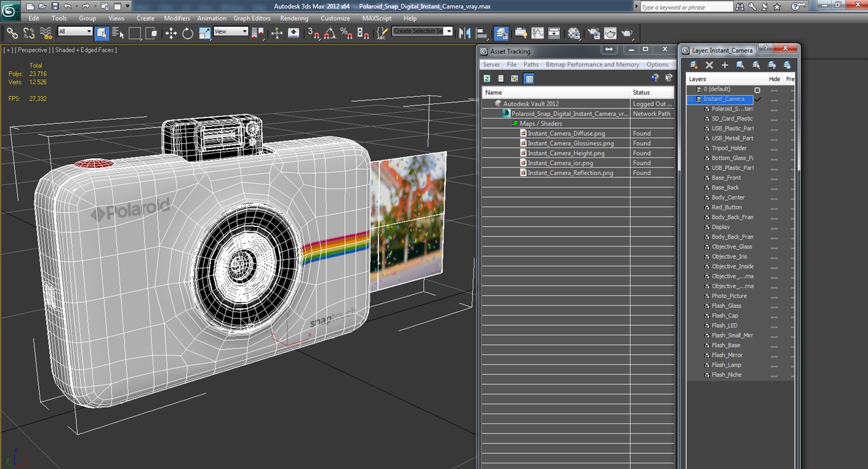Add selected objects to layer with plus icon

tap(725, 65)
